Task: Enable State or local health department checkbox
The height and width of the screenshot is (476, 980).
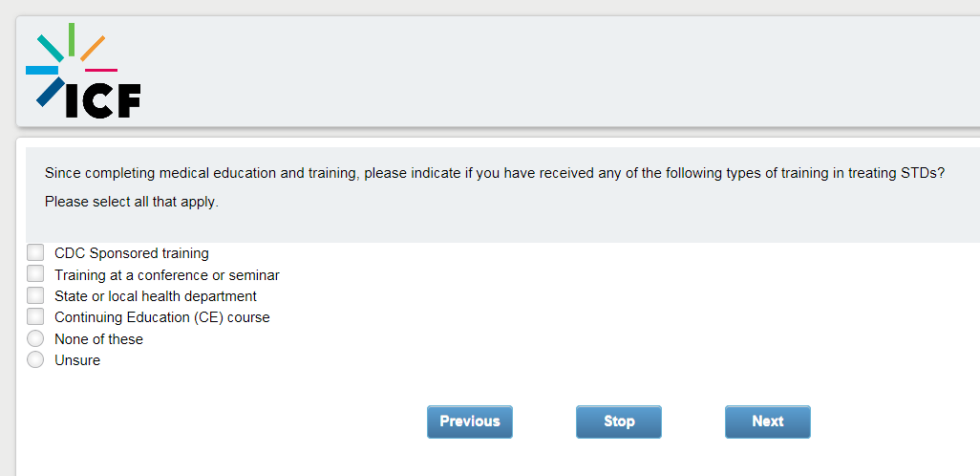Action: click(35, 295)
